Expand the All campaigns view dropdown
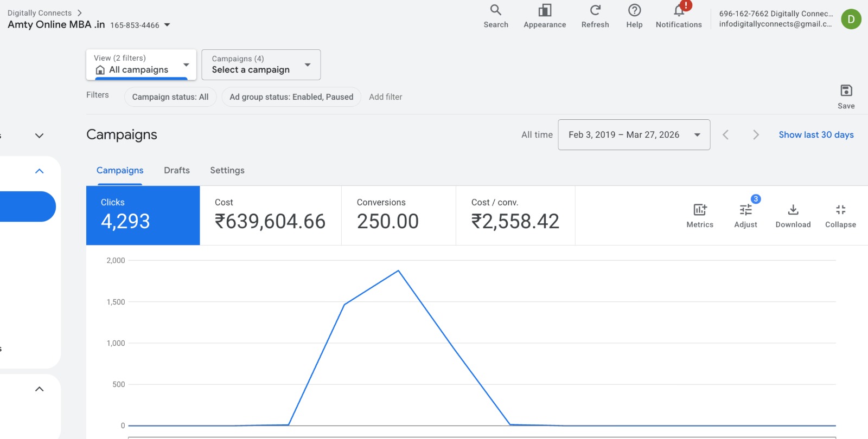This screenshot has width=868, height=439. (141, 64)
